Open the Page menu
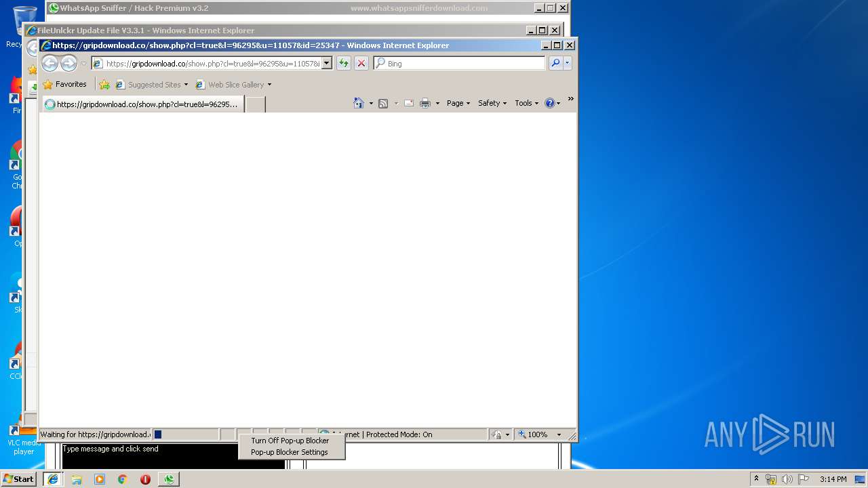The width and height of the screenshot is (868, 488). point(458,103)
